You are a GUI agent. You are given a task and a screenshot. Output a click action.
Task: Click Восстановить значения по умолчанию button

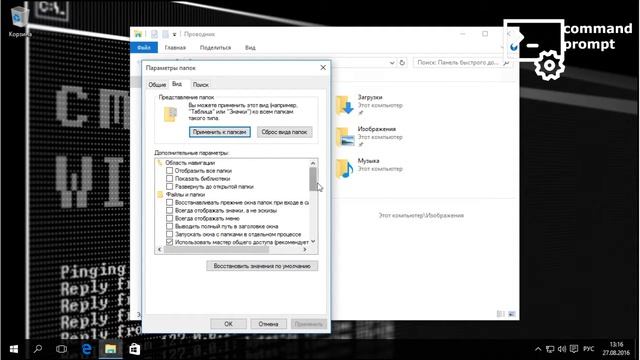tap(262, 266)
